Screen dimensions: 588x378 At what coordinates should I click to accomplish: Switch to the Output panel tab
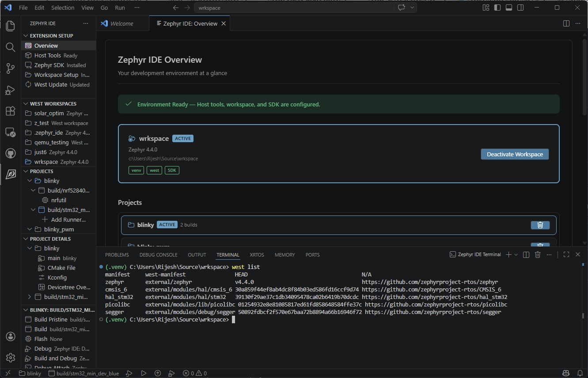[x=197, y=255]
